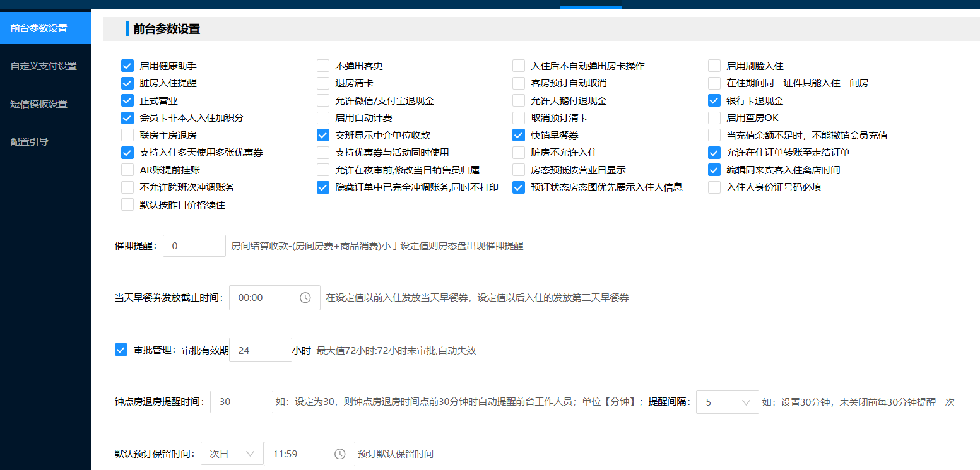Click the 催押提醒 input field
The width and height of the screenshot is (980, 470).
tap(194, 245)
